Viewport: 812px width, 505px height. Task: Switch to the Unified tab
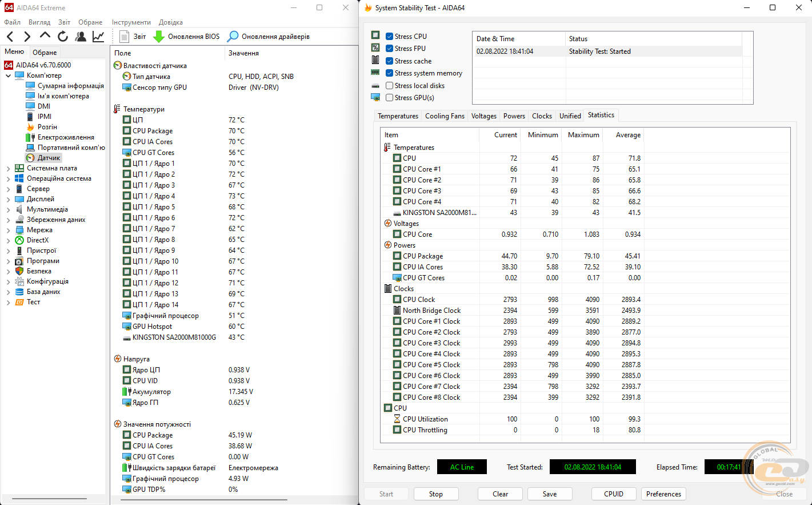(x=570, y=116)
